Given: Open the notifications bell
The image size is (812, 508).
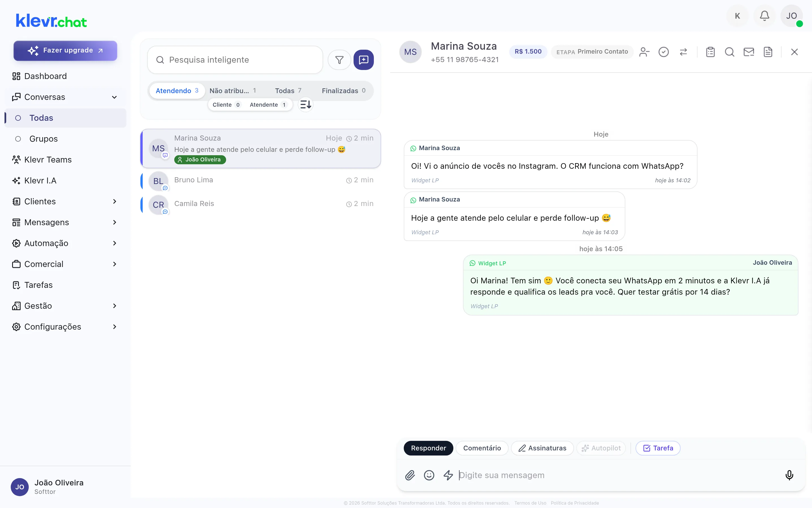Looking at the screenshot, I should coord(764,16).
